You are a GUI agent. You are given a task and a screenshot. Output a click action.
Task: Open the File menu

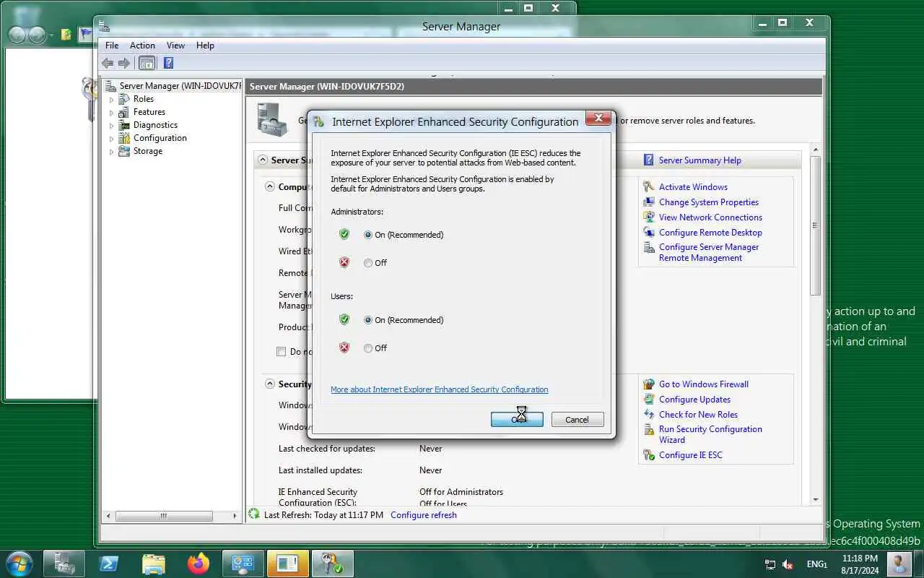(x=112, y=46)
